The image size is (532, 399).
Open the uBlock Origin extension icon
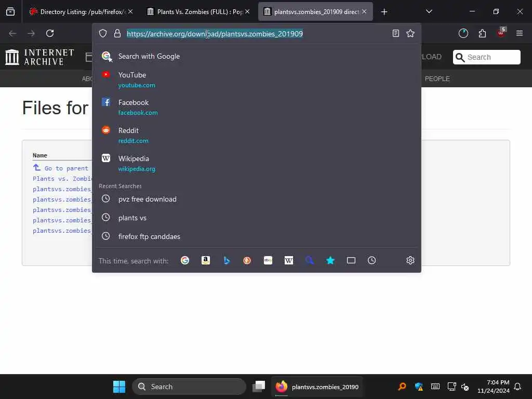[501, 33]
